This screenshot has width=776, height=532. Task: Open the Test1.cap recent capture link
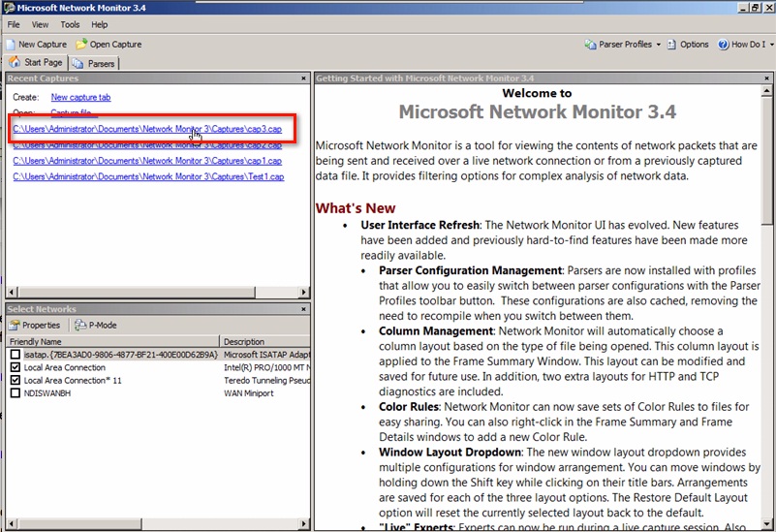pyautogui.click(x=148, y=176)
